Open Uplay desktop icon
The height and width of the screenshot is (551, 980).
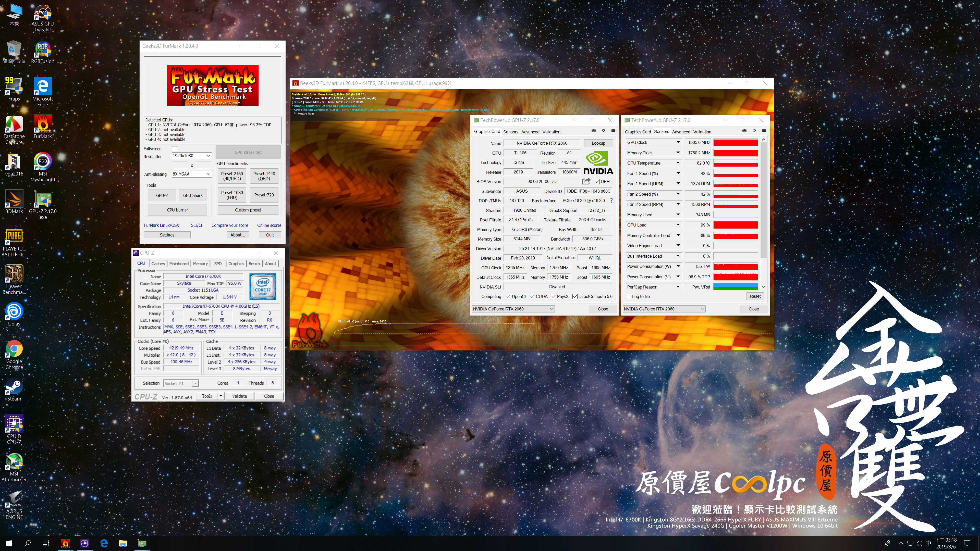pyautogui.click(x=14, y=315)
